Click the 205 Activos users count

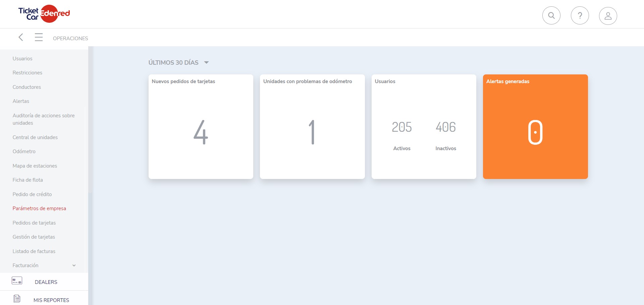click(402, 127)
